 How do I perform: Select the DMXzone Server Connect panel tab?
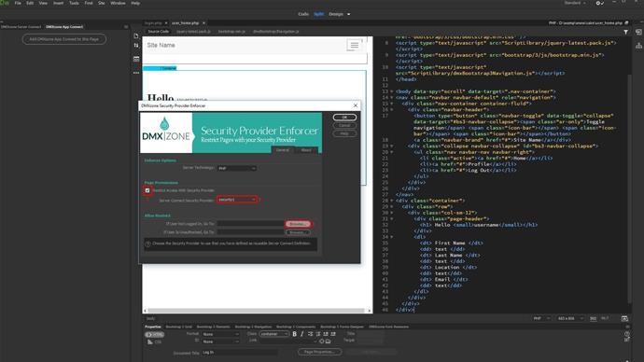(x=21, y=27)
